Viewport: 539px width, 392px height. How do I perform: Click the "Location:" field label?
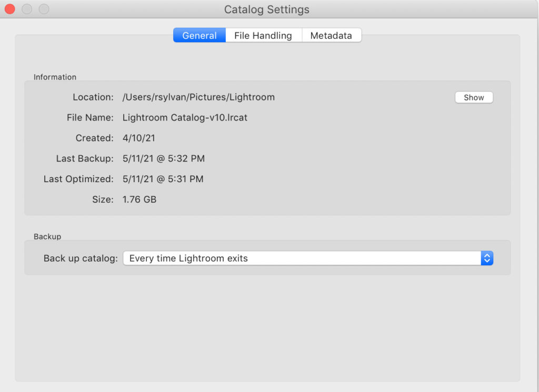pos(93,97)
